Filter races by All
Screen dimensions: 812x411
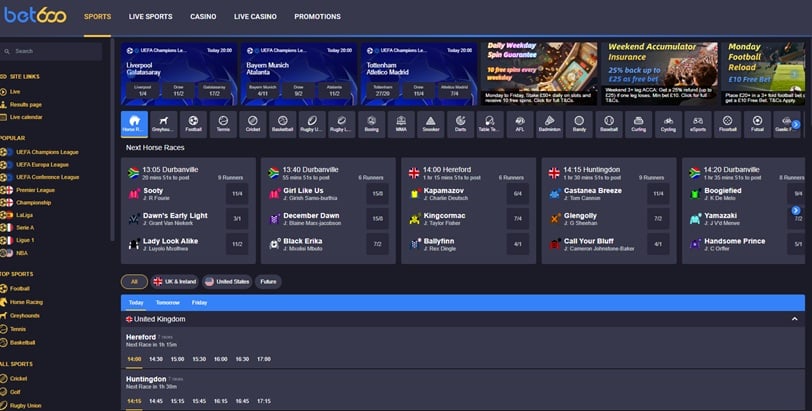coord(134,282)
